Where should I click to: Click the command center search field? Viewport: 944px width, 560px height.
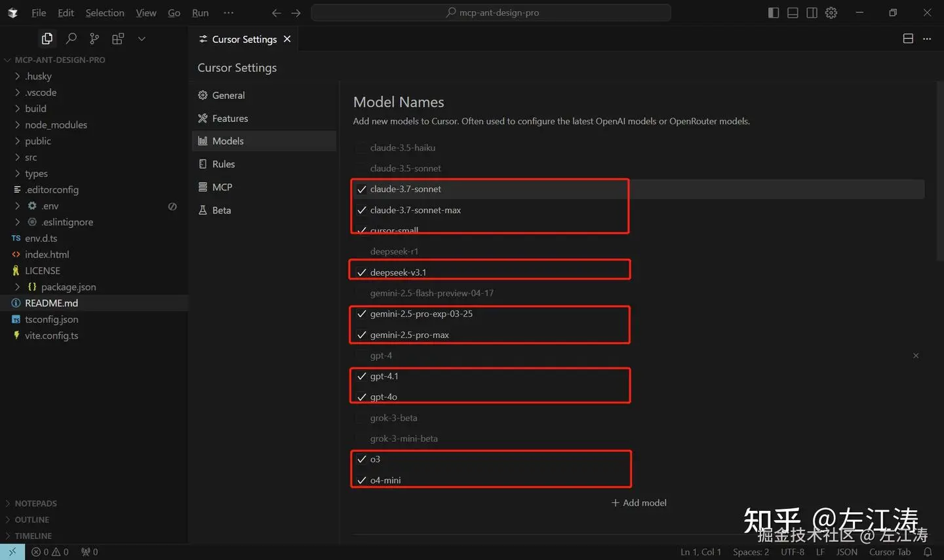(x=492, y=13)
